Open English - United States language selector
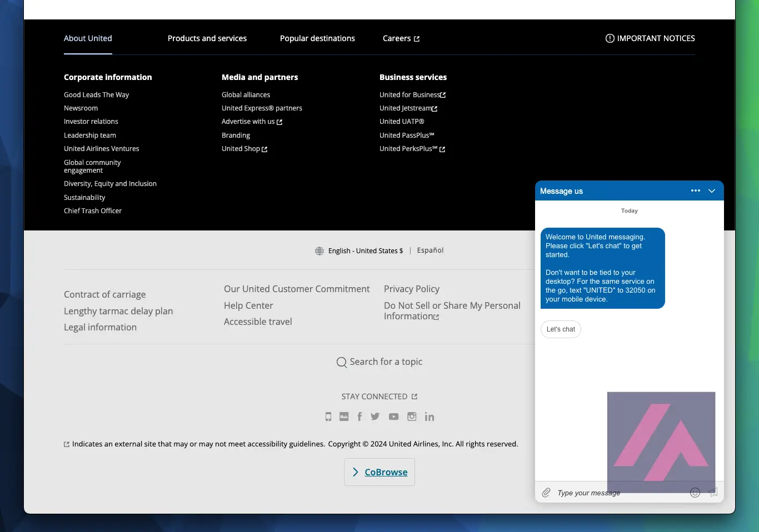The width and height of the screenshot is (759, 532). coord(359,251)
